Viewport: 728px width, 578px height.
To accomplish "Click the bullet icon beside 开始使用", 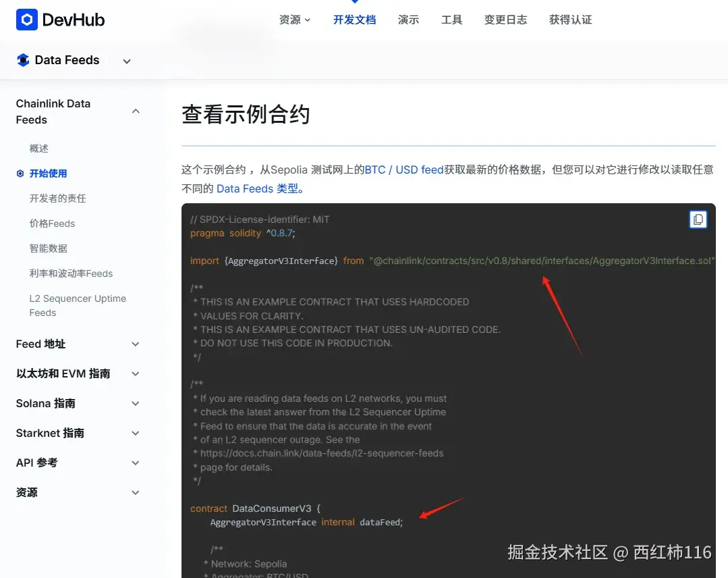I will [x=20, y=174].
